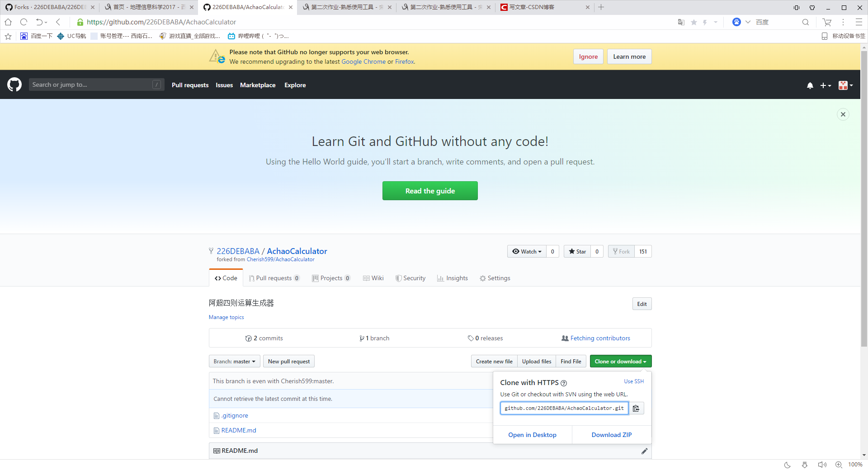Click the browser search magnifier icon
This screenshot has height=470, width=868.
pos(806,22)
